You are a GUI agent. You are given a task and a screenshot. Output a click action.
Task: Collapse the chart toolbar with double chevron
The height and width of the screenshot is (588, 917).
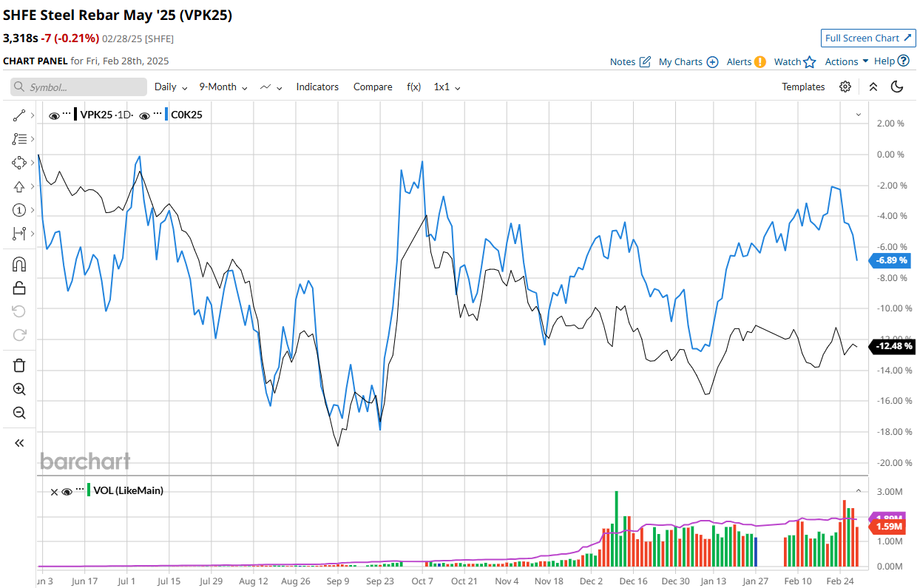coord(873,87)
